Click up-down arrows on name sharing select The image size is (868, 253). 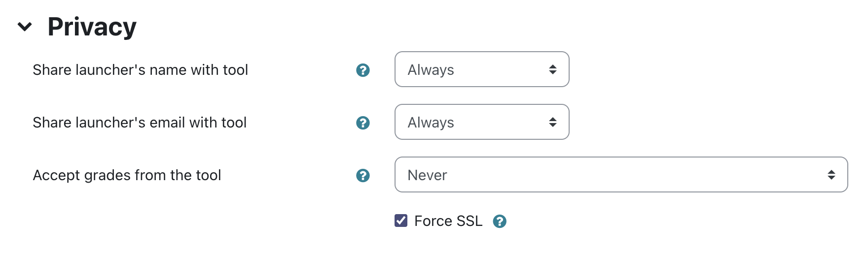(553, 69)
